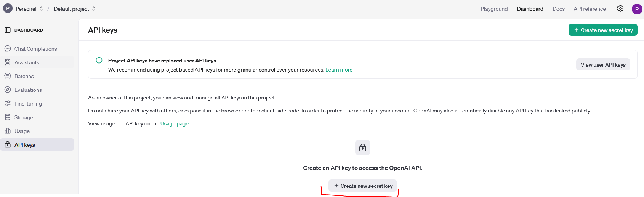Viewport: 644px width, 197px height.
Task: Click the purple P profile avatar
Action: (637, 9)
